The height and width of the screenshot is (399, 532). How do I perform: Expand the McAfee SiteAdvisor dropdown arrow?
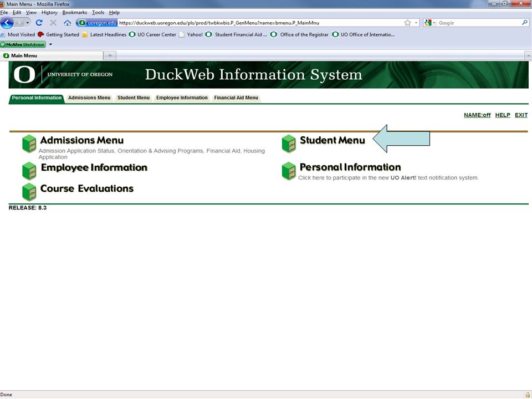50,44
